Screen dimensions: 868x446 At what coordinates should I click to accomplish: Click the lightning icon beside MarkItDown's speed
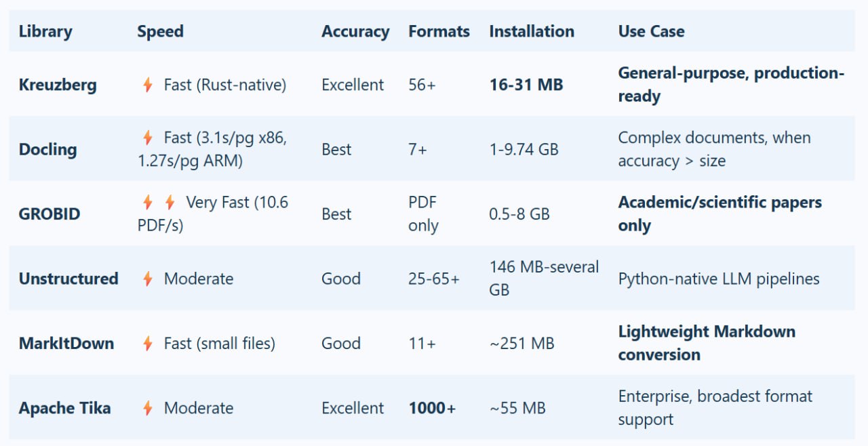(x=147, y=344)
